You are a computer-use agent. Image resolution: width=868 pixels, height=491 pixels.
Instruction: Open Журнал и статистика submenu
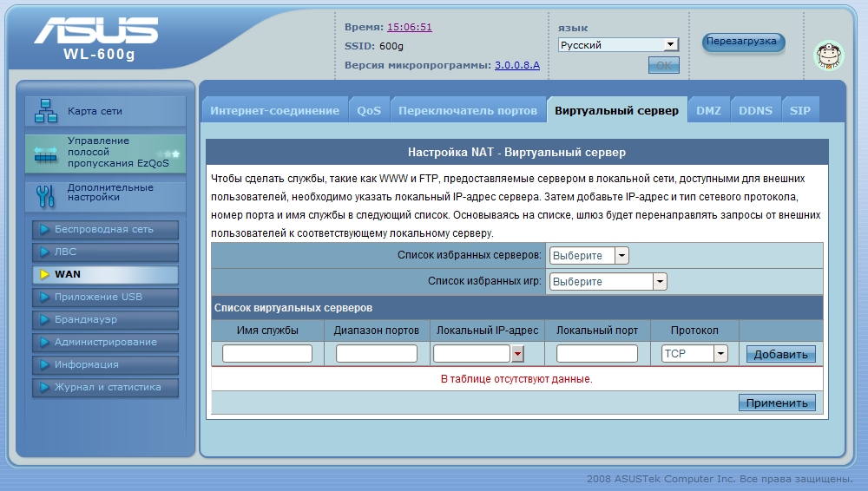(x=105, y=388)
